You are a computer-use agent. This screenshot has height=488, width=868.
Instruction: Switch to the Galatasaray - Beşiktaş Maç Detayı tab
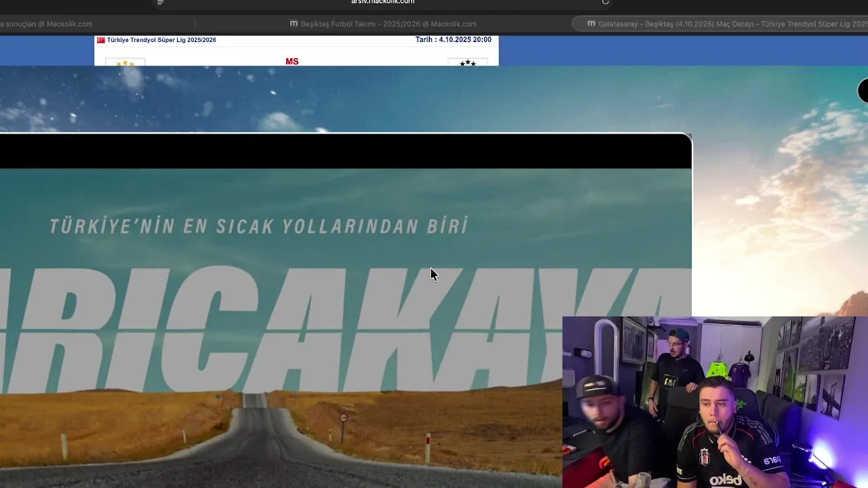click(719, 24)
